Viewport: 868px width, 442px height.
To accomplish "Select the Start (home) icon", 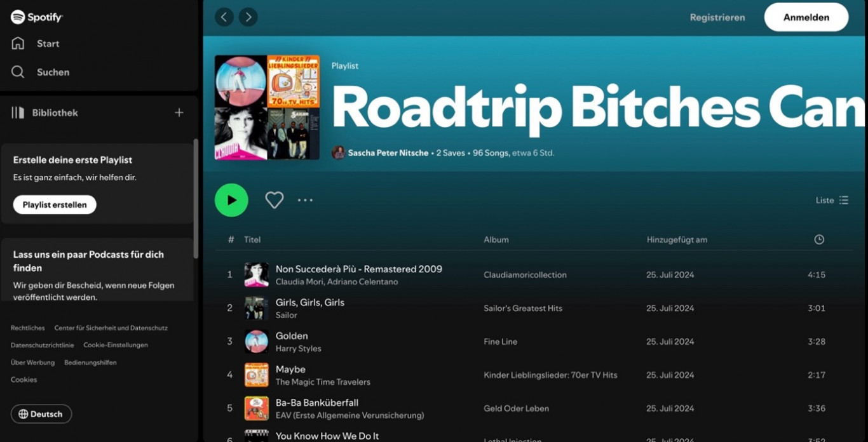I will [18, 43].
